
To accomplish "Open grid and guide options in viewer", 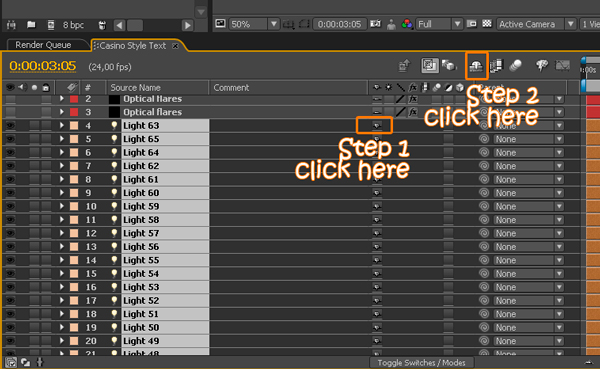I will pos(288,24).
